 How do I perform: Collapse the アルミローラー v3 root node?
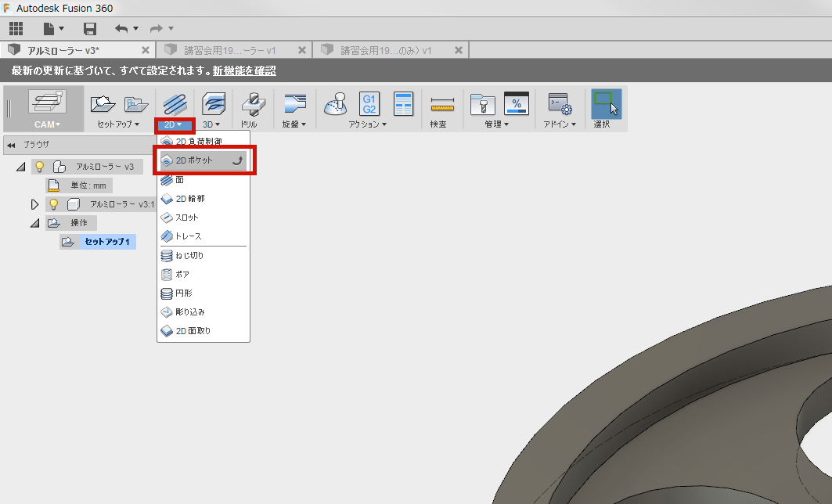20,167
